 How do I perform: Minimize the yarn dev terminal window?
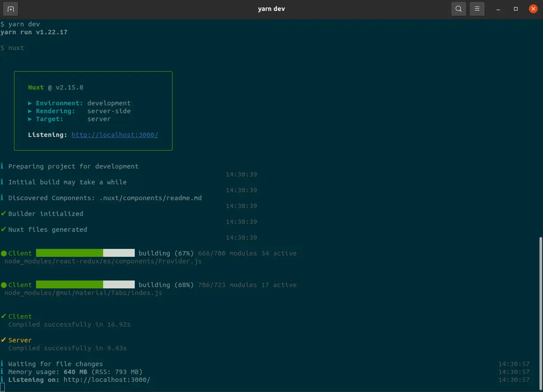click(498, 9)
